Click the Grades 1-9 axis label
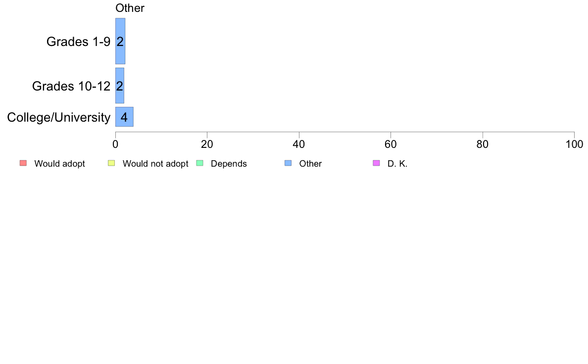The width and height of the screenshot is (588, 364). click(x=78, y=42)
